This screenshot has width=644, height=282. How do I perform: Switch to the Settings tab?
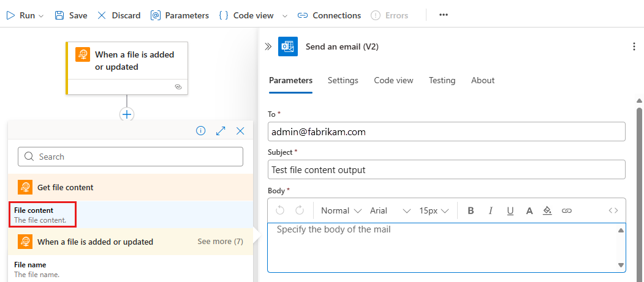[343, 80]
